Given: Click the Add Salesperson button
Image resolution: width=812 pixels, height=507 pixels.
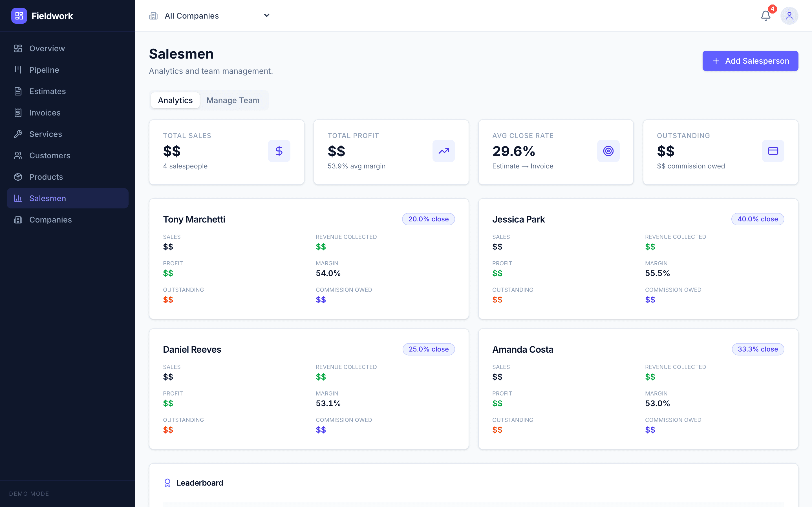Looking at the screenshot, I should [x=750, y=61].
